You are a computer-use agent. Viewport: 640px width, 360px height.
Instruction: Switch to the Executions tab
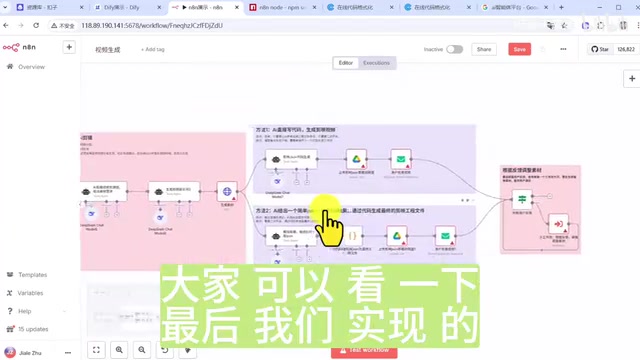(x=376, y=63)
